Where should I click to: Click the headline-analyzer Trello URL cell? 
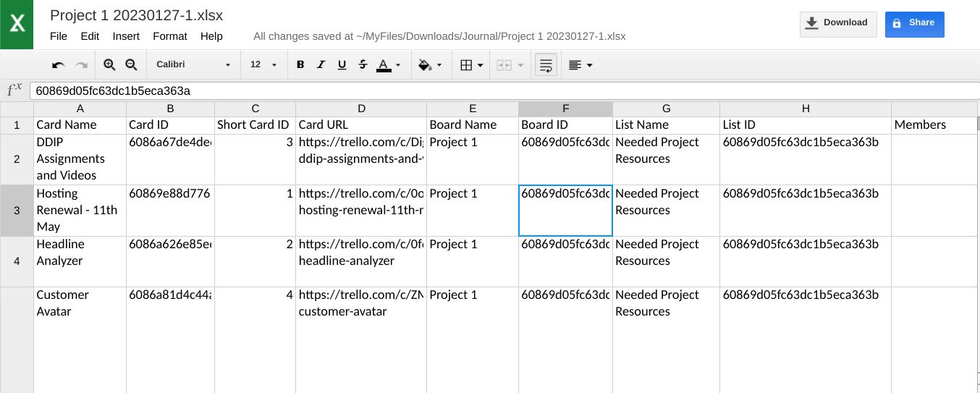point(360,261)
